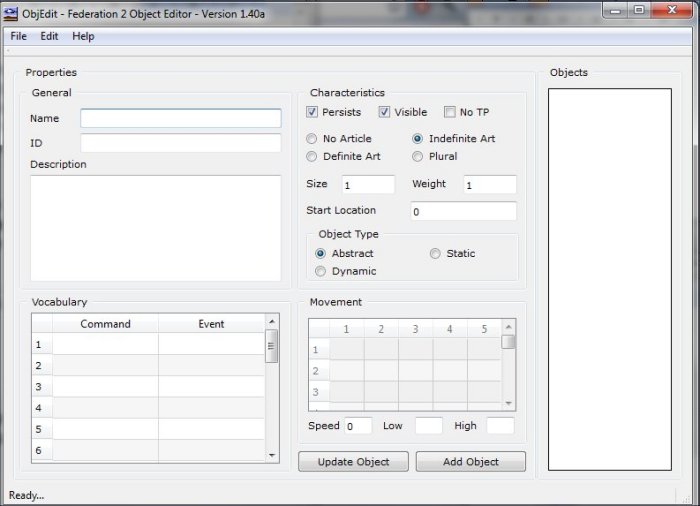Open the Edit menu
This screenshot has height=506, width=700.
pyautogui.click(x=49, y=36)
